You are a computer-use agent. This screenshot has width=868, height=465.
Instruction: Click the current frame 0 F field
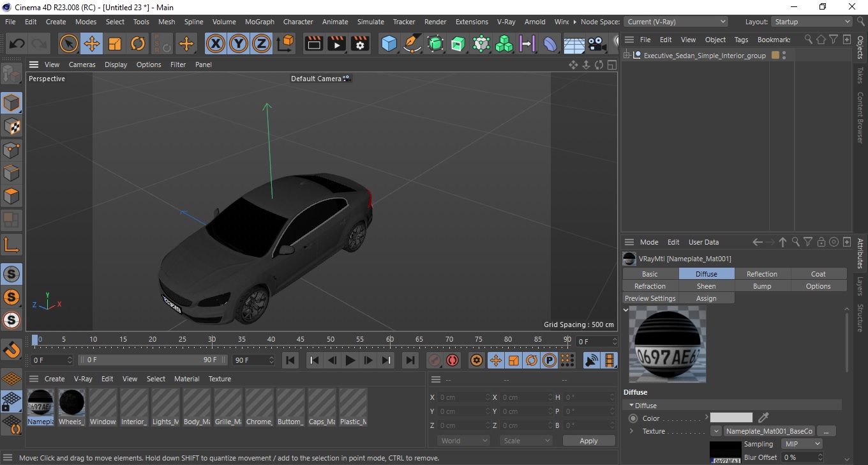coord(597,342)
